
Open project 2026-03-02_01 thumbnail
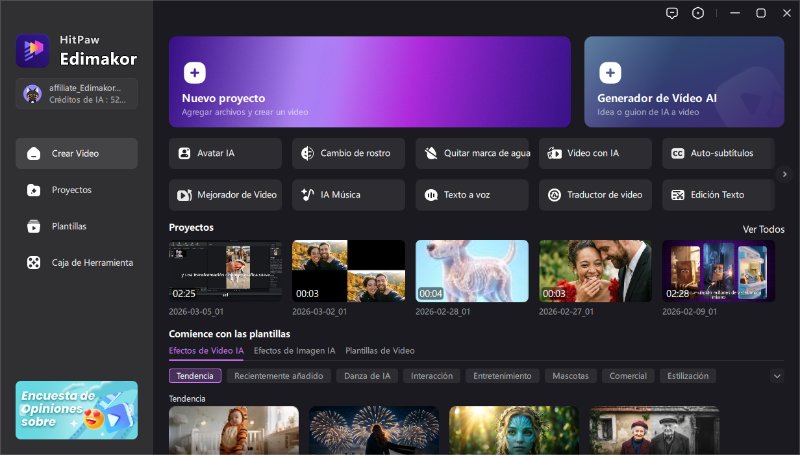pos(348,271)
